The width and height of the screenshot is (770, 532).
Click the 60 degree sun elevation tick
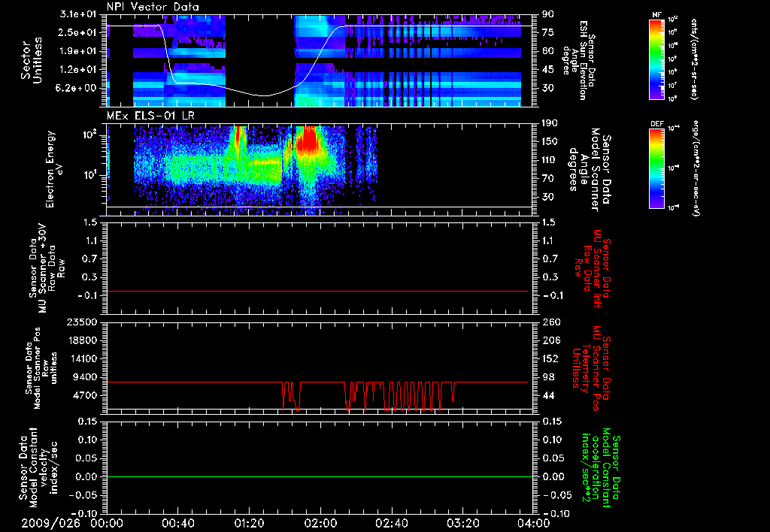[x=548, y=51]
